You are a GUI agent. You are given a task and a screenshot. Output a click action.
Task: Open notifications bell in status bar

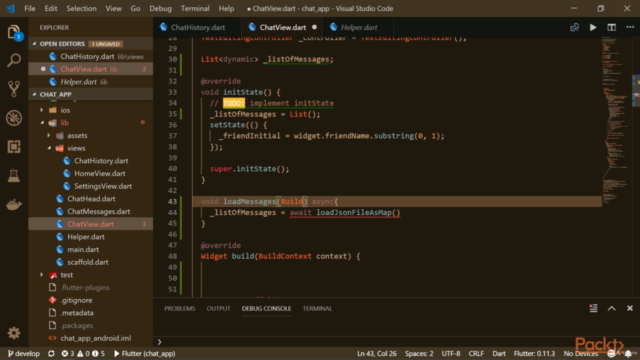[x=628, y=353]
